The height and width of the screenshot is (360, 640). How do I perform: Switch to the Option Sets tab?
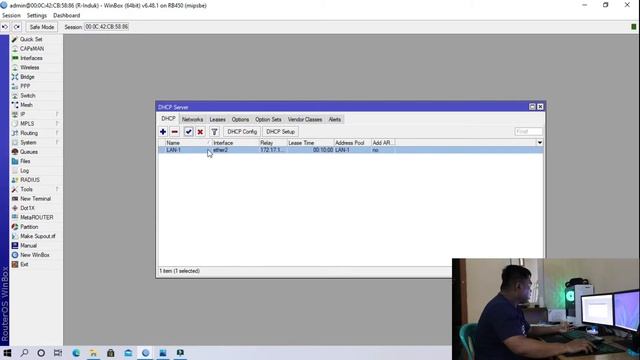pyautogui.click(x=268, y=120)
